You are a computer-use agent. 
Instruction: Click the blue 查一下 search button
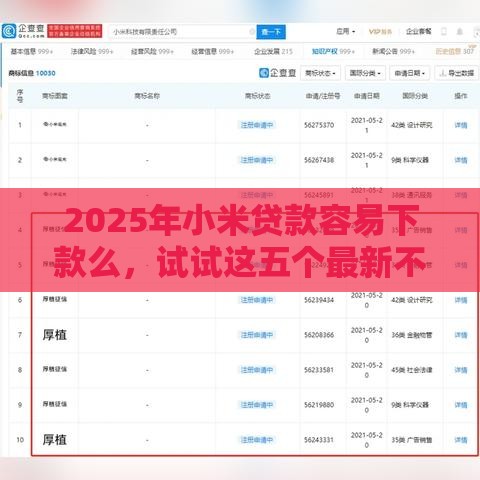tap(271, 32)
